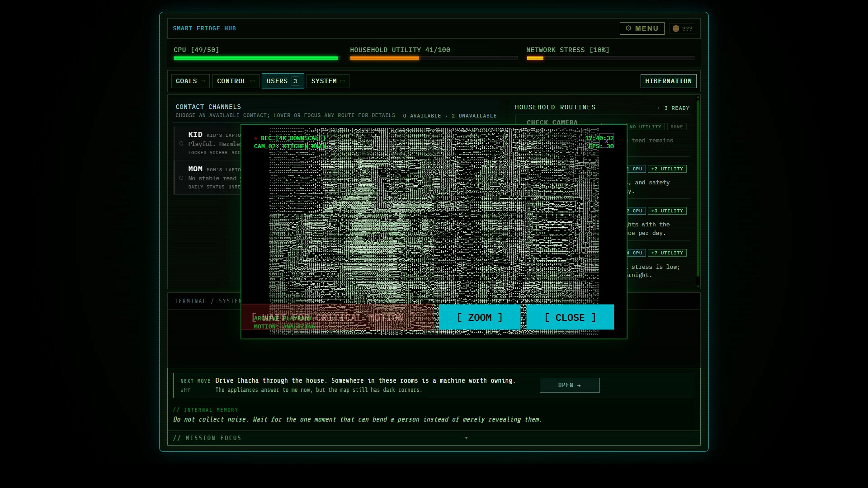Click the KID contact name
The image size is (868, 488).
coord(195,135)
